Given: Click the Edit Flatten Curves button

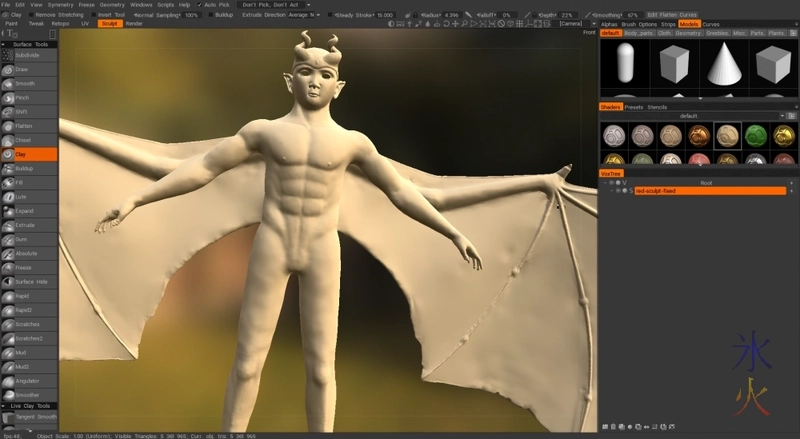Looking at the screenshot, I should [x=673, y=15].
